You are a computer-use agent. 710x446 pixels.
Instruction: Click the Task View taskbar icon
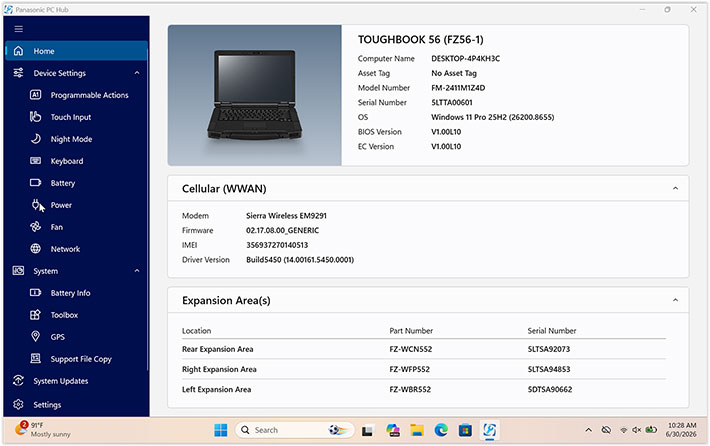(x=367, y=431)
